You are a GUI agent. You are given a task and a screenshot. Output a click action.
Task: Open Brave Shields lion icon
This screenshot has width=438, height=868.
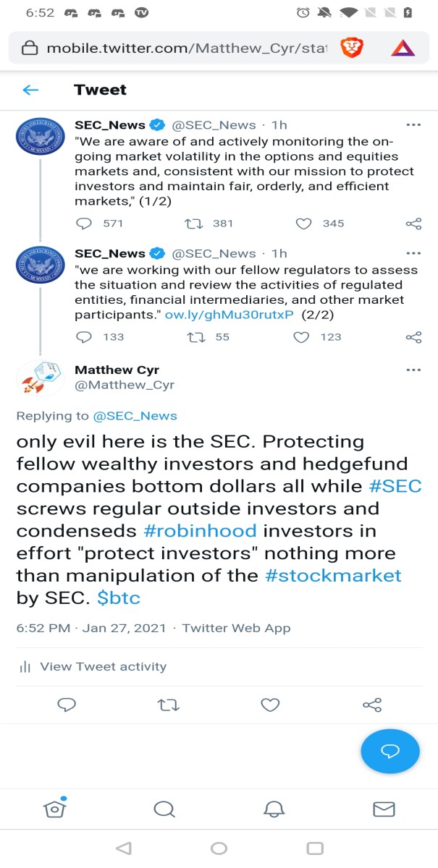pyautogui.click(x=353, y=48)
